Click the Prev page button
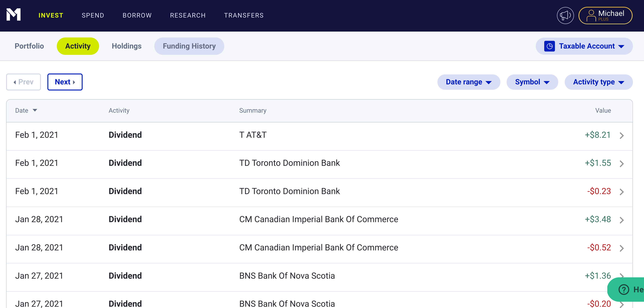This screenshot has height=308, width=644. pos(23,82)
